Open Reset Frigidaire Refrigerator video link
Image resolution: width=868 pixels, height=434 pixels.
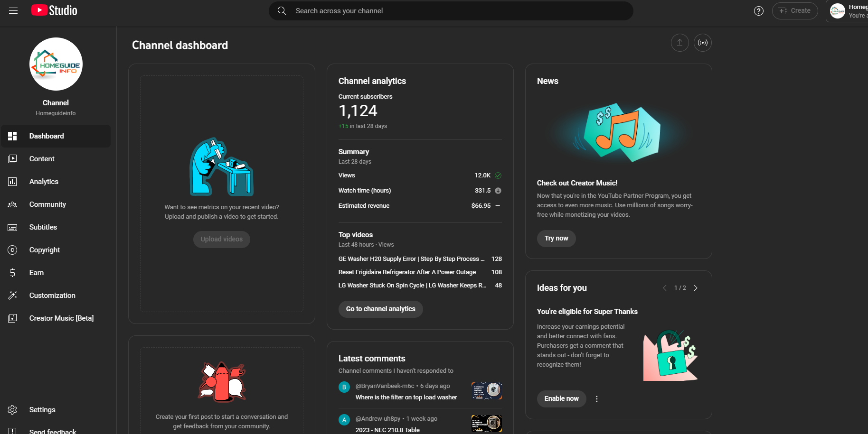[407, 272]
